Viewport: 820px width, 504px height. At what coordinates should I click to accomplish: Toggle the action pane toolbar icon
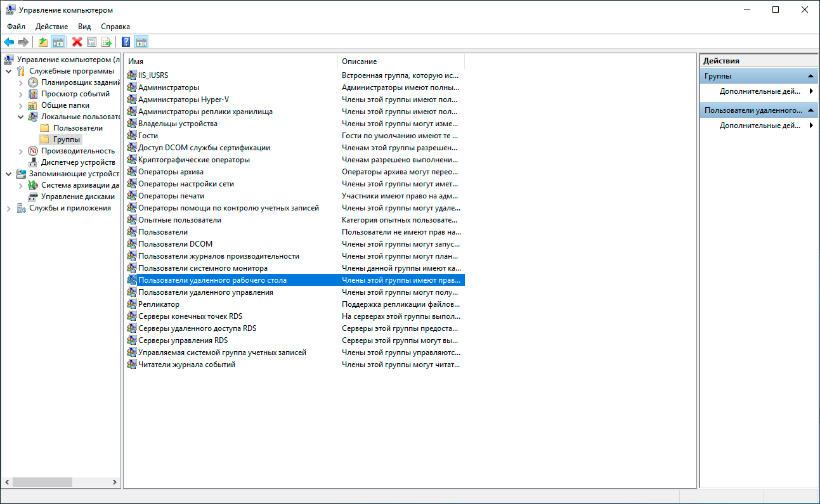pyautogui.click(x=141, y=42)
